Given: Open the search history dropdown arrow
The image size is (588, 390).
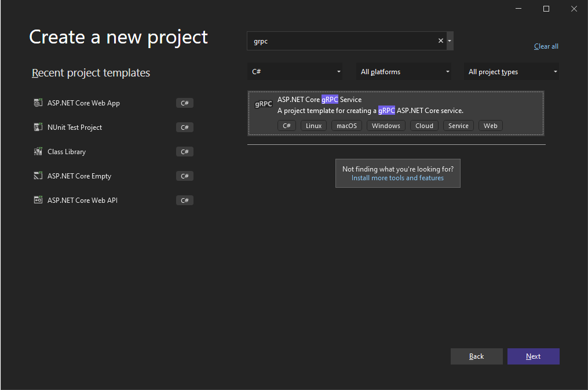Looking at the screenshot, I should [x=449, y=41].
